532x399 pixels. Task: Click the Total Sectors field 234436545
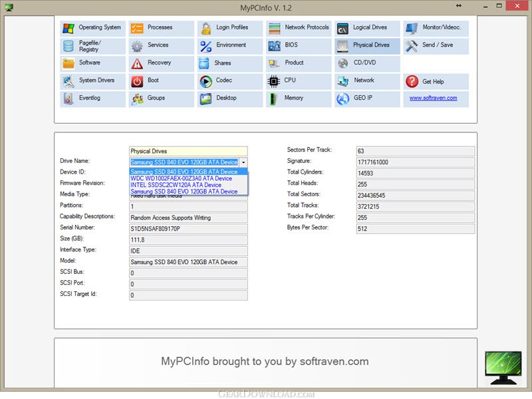[x=415, y=196]
